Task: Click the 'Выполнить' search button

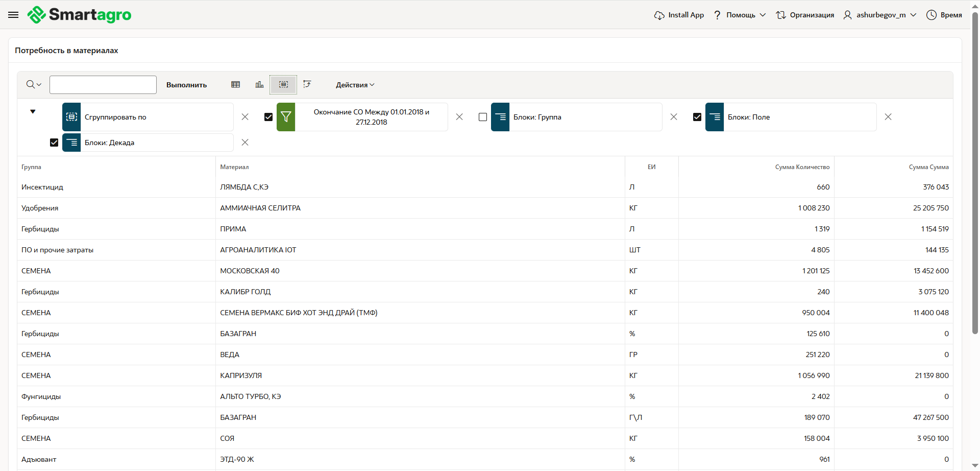Action: (x=186, y=85)
